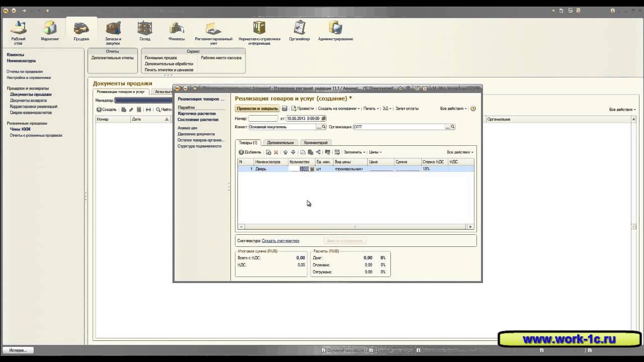This screenshot has width=644, height=362.
Task: Switch to the Товары (1) tab
Action: coord(248,143)
